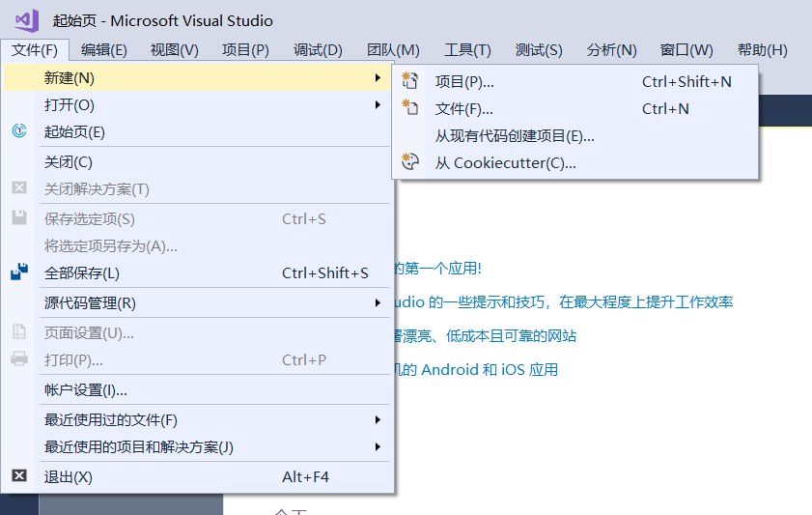Select 从 Cookiecutter(C)... submenu entry
Image resolution: width=812 pixels, height=515 pixels.
[x=575, y=163]
